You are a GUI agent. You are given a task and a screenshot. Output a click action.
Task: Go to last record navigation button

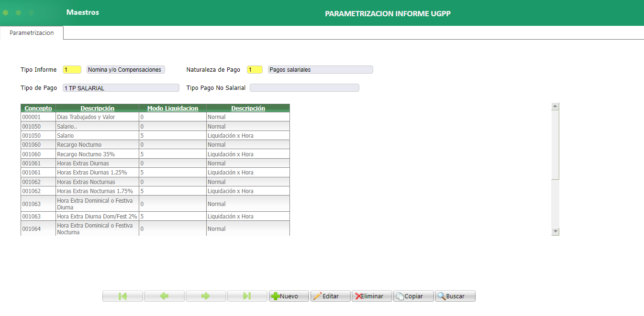coord(247,296)
